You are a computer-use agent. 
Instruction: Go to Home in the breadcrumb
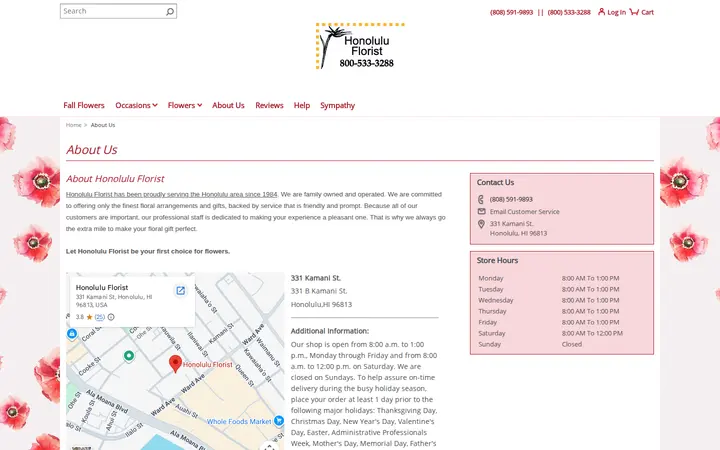pos(73,125)
